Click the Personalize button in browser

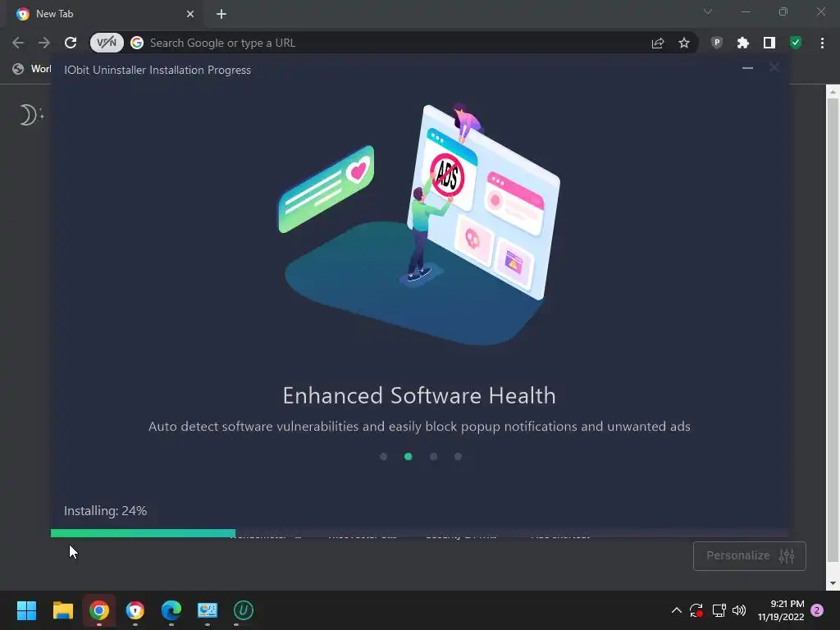[x=750, y=556]
